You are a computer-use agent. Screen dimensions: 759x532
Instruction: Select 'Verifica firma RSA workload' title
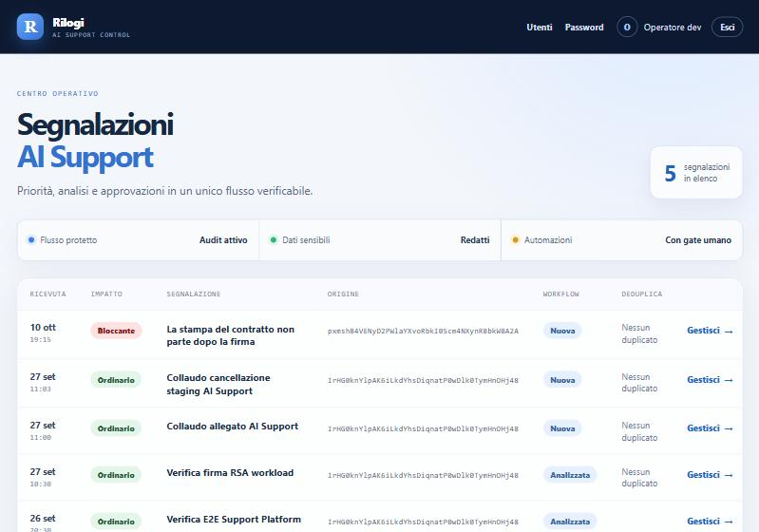click(x=230, y=473)
